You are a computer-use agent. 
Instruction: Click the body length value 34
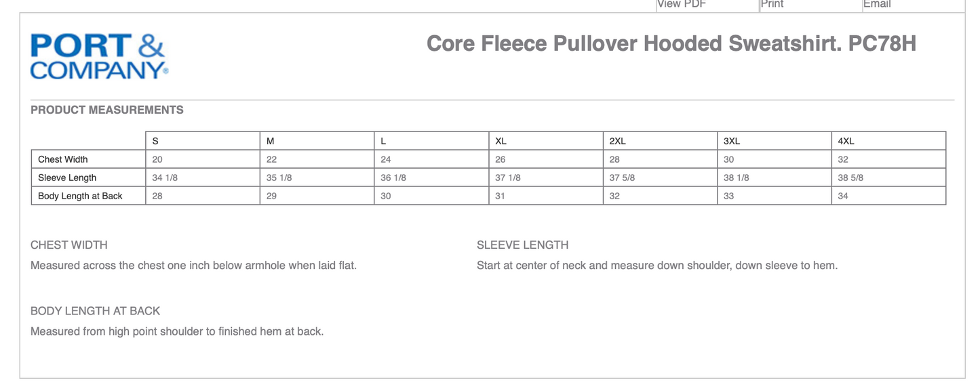(x=843, y=196)
